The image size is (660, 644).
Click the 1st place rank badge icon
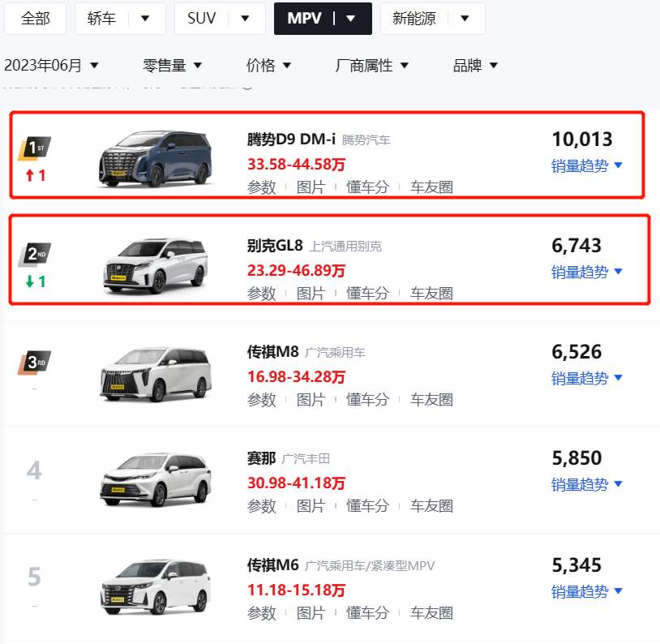tap(35, 148)
